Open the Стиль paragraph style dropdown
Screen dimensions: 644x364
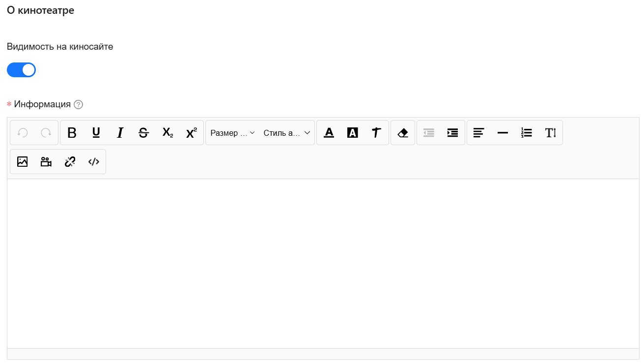click(287, 133)
